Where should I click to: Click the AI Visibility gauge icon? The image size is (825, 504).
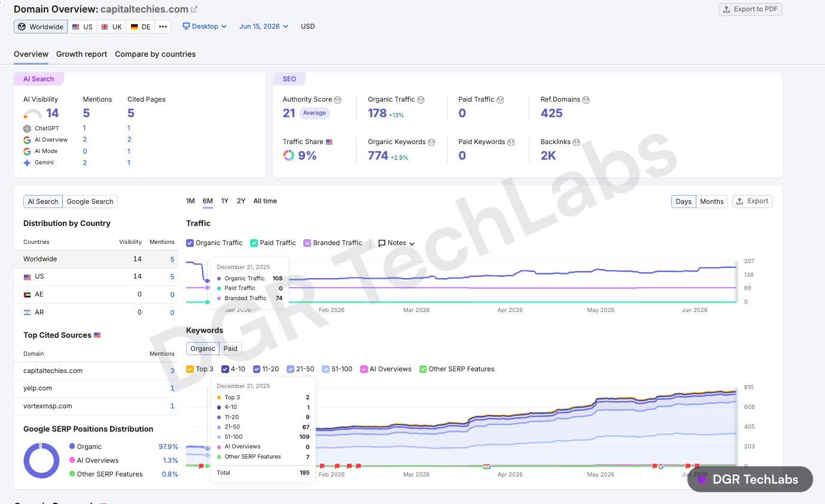pyautogui.click(x=33, y=114)
